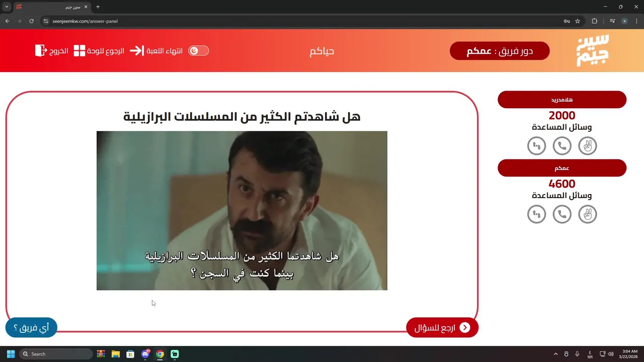The width and height of the screenshot is (644, 362).
Task: Use هلامدريد team's swap arrows lifeline
Action: [537, 146]
